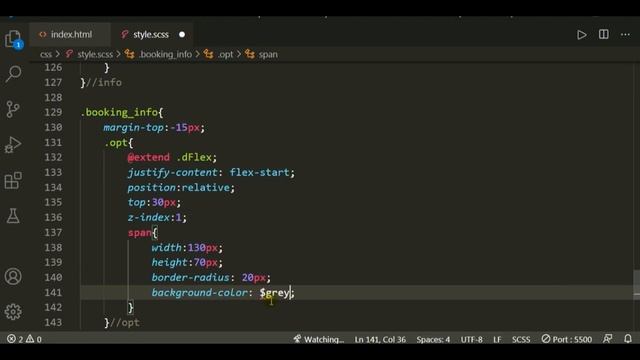The image size is (640, 360).
Task: Click the warnings count in the status bar
Action: 34,339
